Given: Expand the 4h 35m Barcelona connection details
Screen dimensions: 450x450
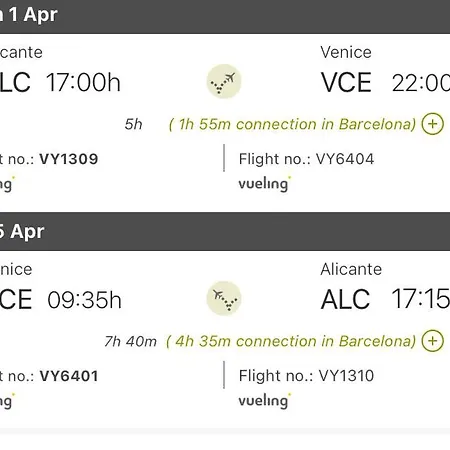Looking at the screenshot, I should (x=432, y=341).
